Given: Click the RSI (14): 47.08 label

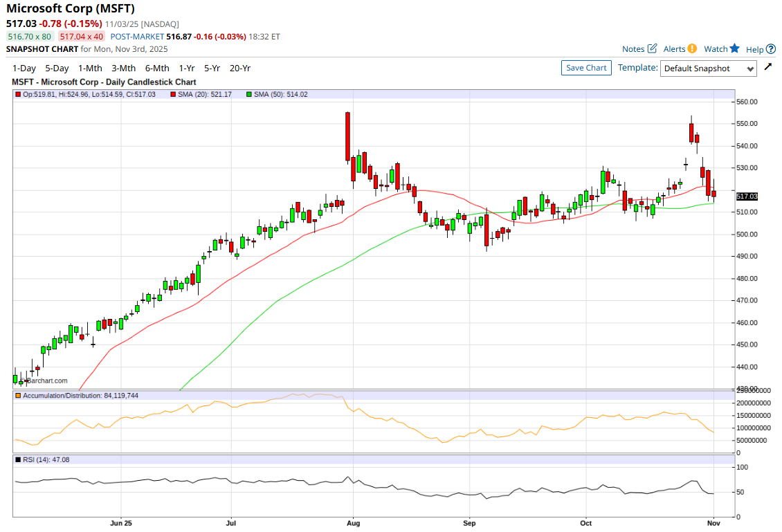Looking at the screenshot, I should pyautogui.click(x=46, y=459).
